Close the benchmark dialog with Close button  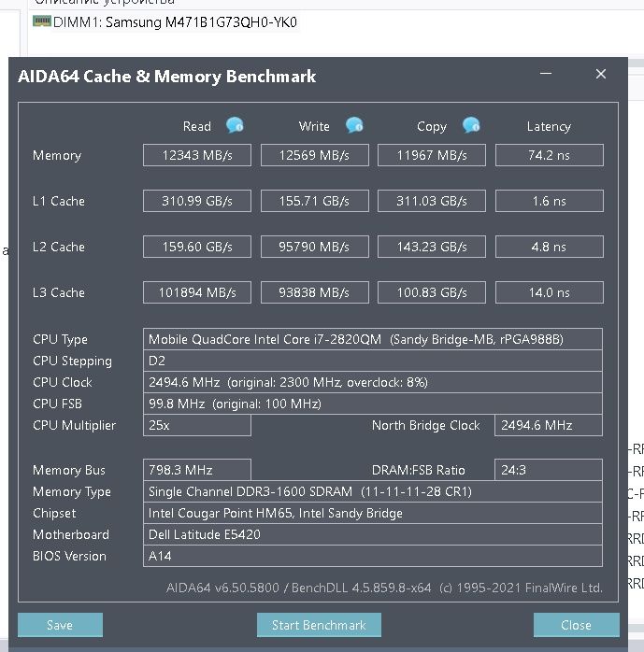coord(576,625)
